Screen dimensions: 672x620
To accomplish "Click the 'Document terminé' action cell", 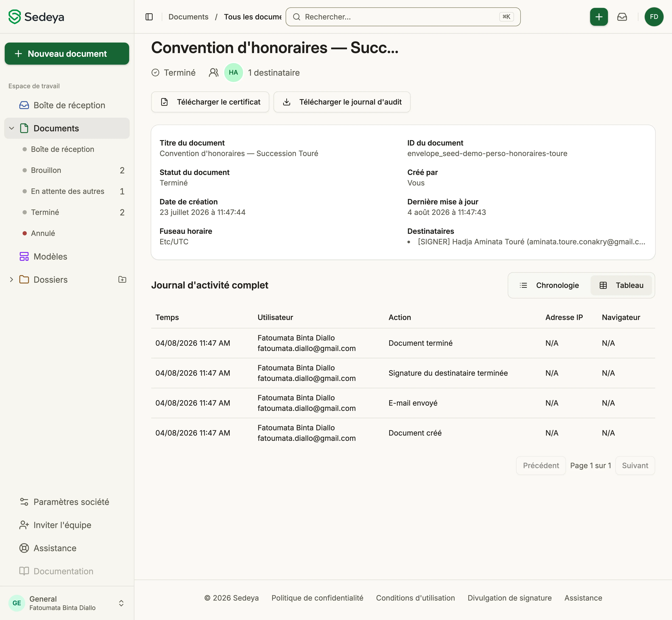I will pyautogui.click(x=420, y=343).
